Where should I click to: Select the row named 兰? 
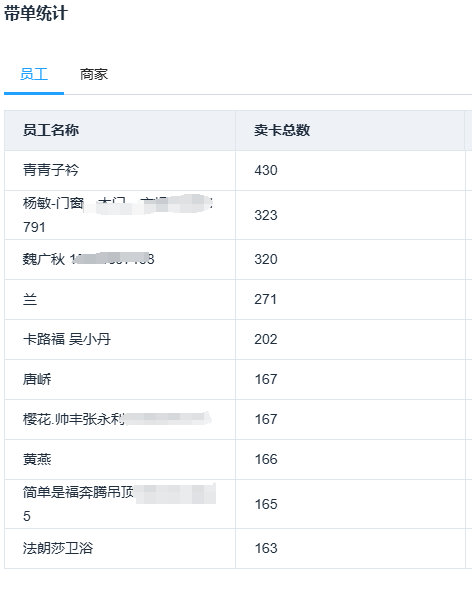tap(235, 300)
